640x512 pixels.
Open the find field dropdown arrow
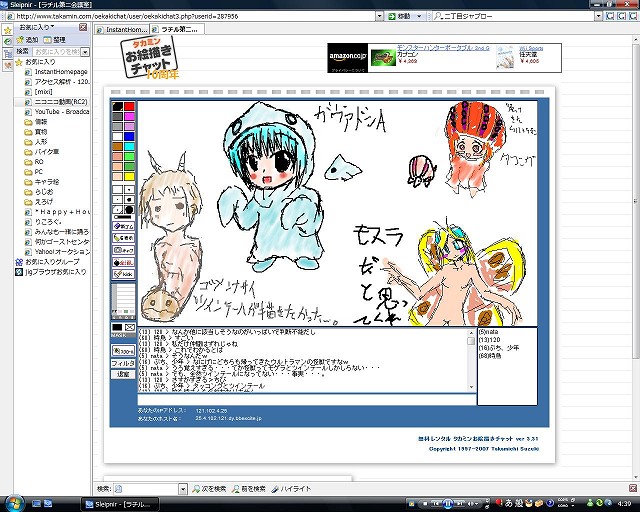coord(183,489)
